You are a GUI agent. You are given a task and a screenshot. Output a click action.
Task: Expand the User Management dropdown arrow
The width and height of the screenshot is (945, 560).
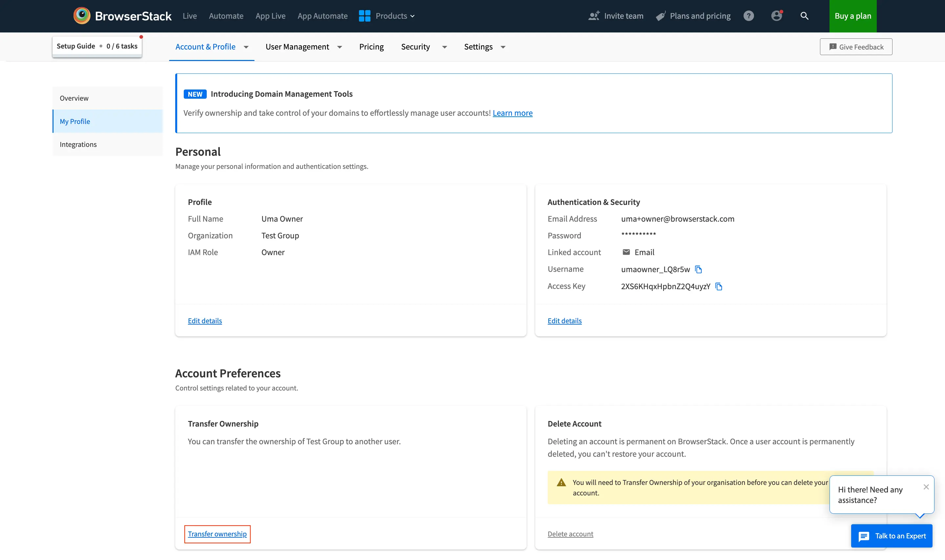tap(339, 47)
